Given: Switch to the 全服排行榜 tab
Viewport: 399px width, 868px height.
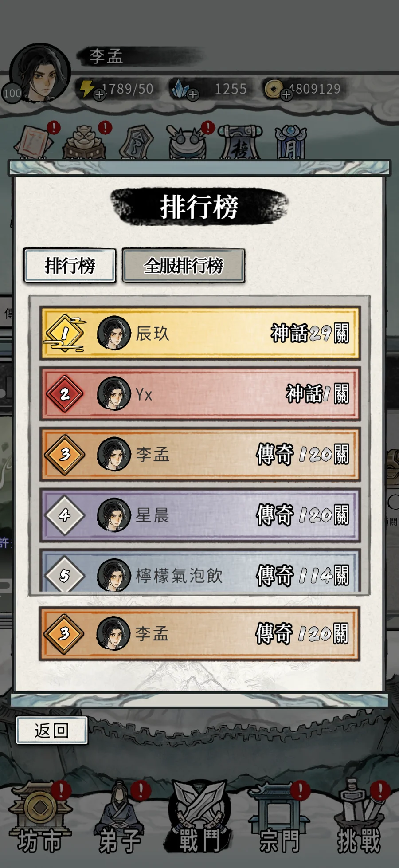Looking at the screenshot, I should point(184,266).
